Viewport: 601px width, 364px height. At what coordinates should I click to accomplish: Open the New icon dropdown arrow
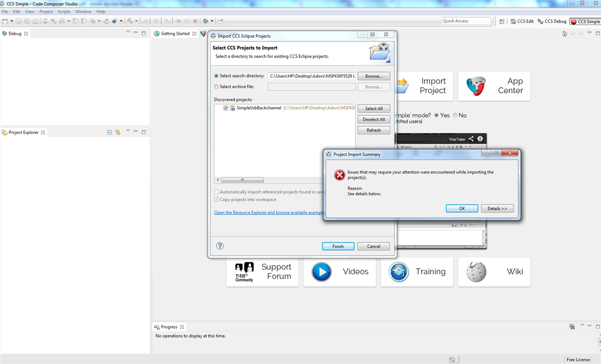coord(12,21)
